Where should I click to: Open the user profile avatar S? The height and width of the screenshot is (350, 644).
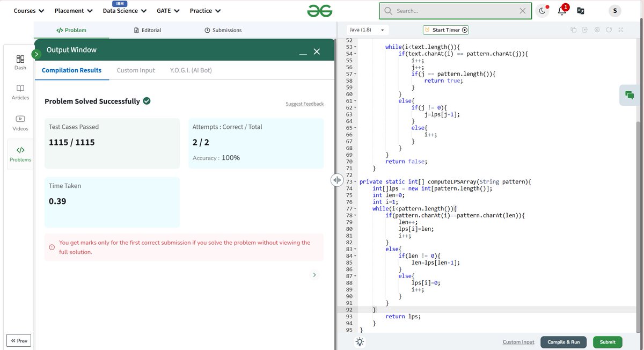pyautogui.click(x=615, y=11)
